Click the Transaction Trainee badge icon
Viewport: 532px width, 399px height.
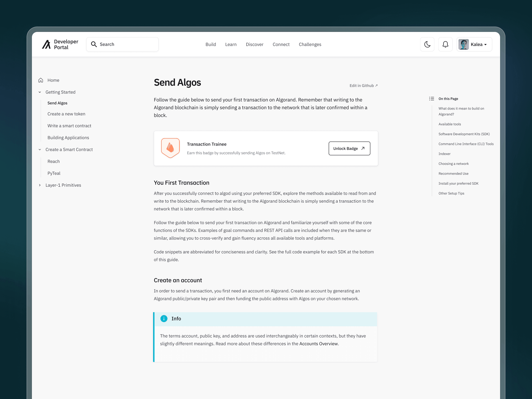(x=170, y=148)
